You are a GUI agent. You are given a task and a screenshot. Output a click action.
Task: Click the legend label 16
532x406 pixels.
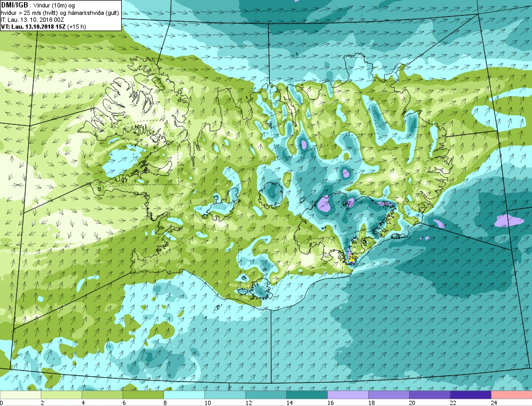pos(331,403)
